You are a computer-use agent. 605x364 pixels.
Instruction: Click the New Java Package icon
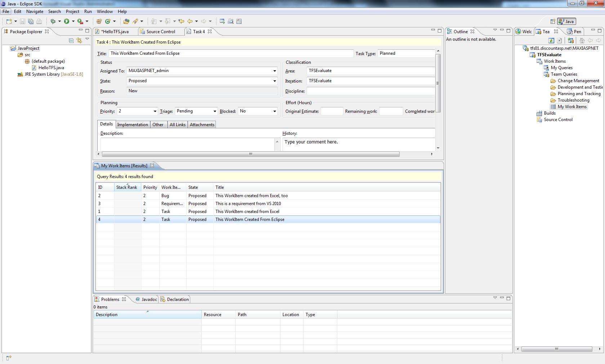[99, 21]
